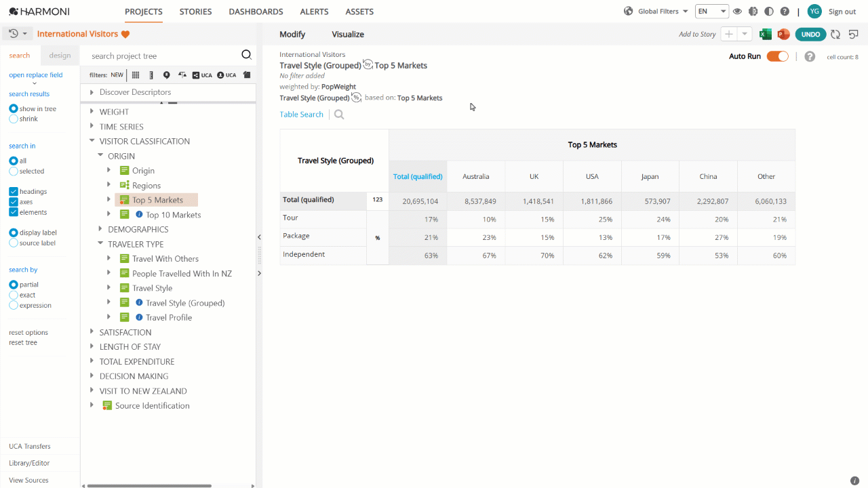Click the refresh arrows icon beside UNDO
Screen dimensions: 868x488
click(835, 34)
